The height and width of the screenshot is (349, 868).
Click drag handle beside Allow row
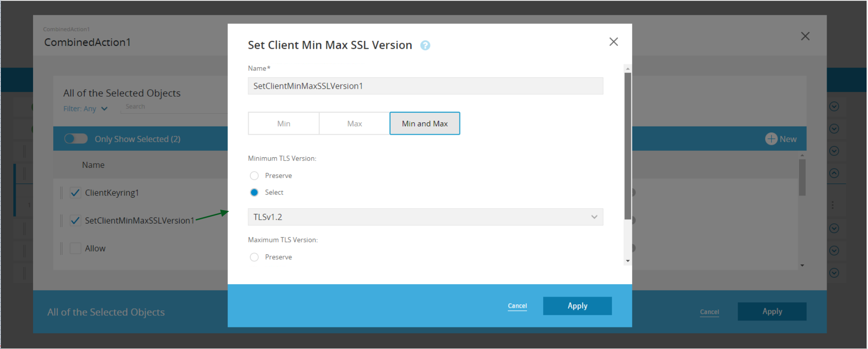coord(62,249)
